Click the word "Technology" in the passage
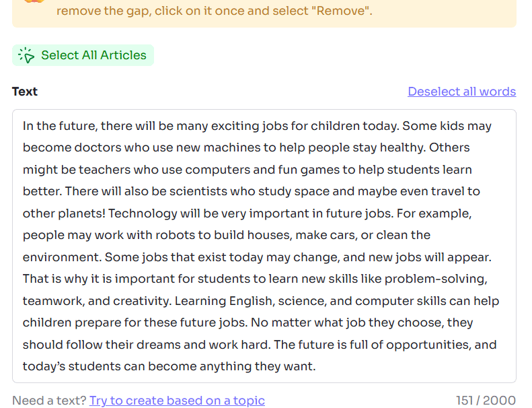The width and height of the screenshot is (532, 408). (140, 213)
